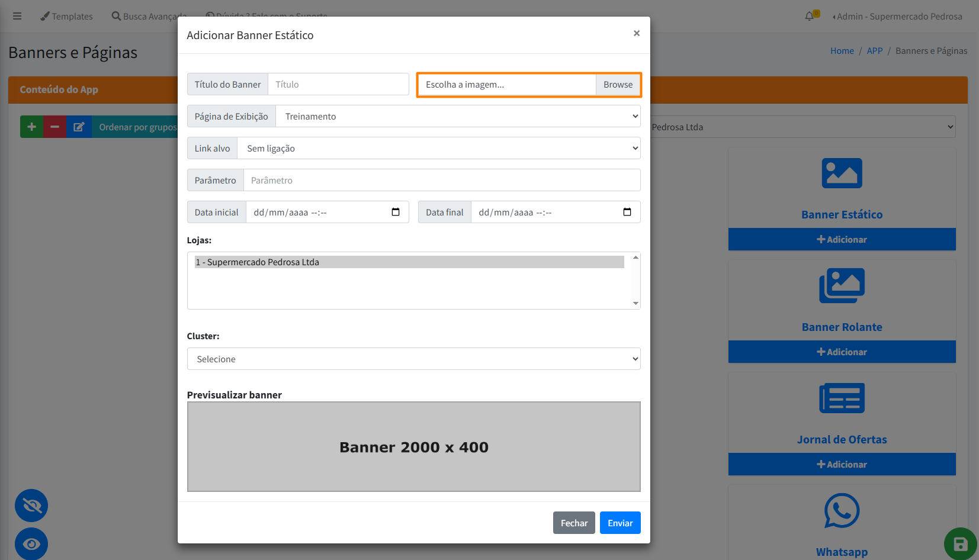Click the red minus remove button
The height and width of the screenshot is (560, 979).
pyautogui.click(x=54, y=127)
